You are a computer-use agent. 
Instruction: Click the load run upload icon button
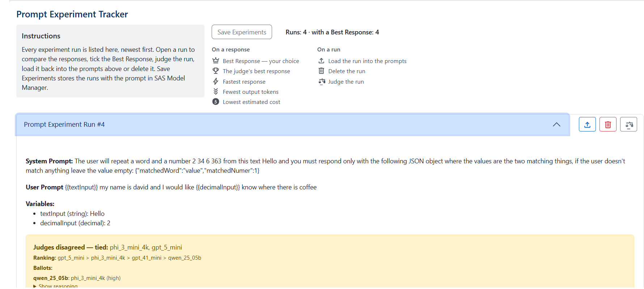click(x=587, y=125)
